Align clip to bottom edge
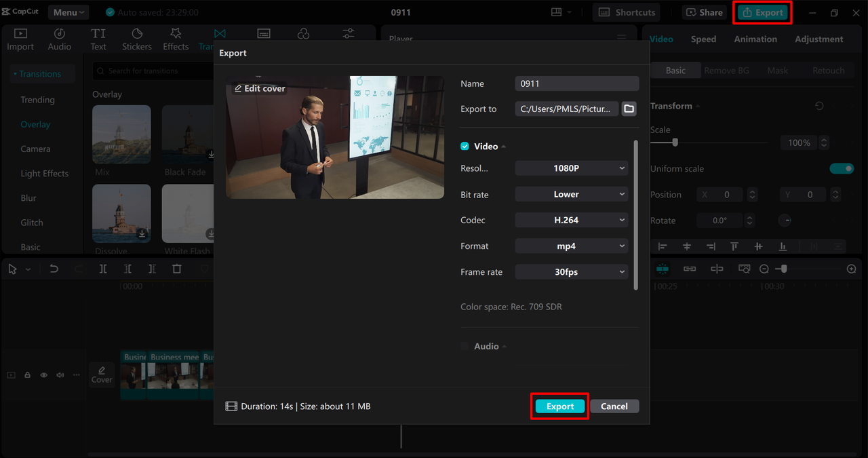Screen dimensions: 868x458 click(x=783, y=246)
